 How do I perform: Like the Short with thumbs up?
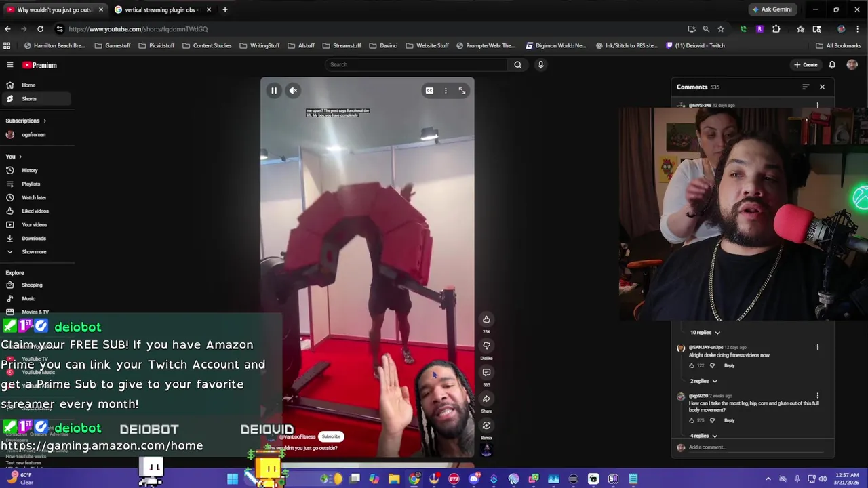tap(486, 319)
